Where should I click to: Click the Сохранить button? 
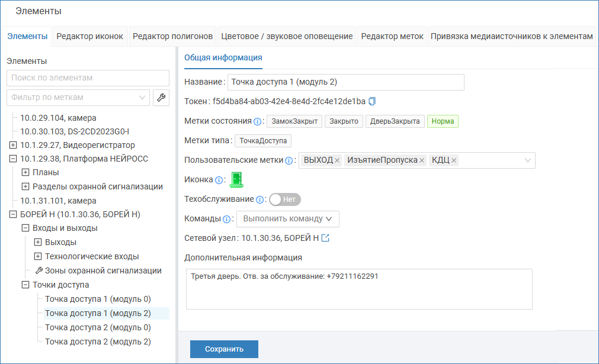tap(224, 349)
